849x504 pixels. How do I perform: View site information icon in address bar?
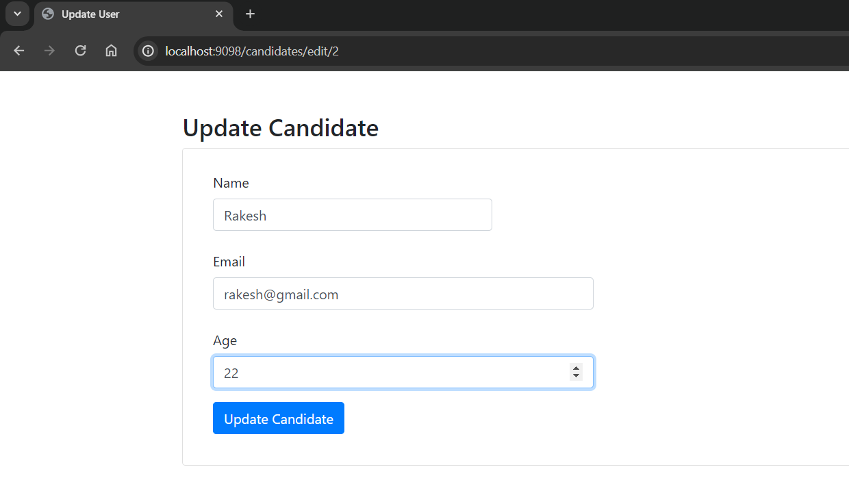coord(148,51)
